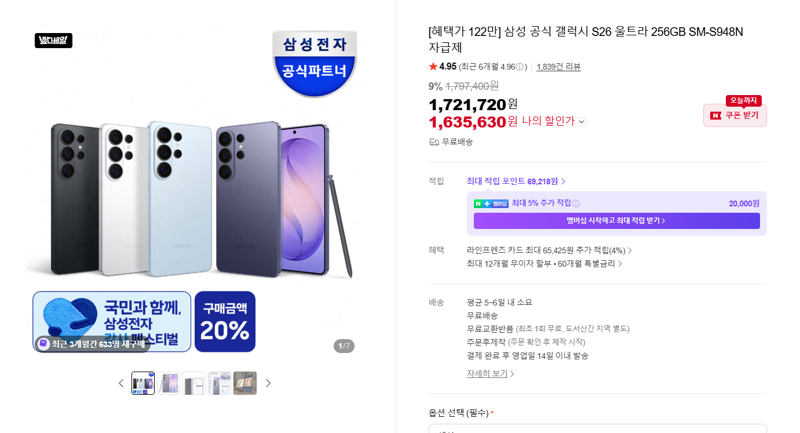
Task: Select the first product thumbnail
Action: pyautogui.click(x=143, y=383)
